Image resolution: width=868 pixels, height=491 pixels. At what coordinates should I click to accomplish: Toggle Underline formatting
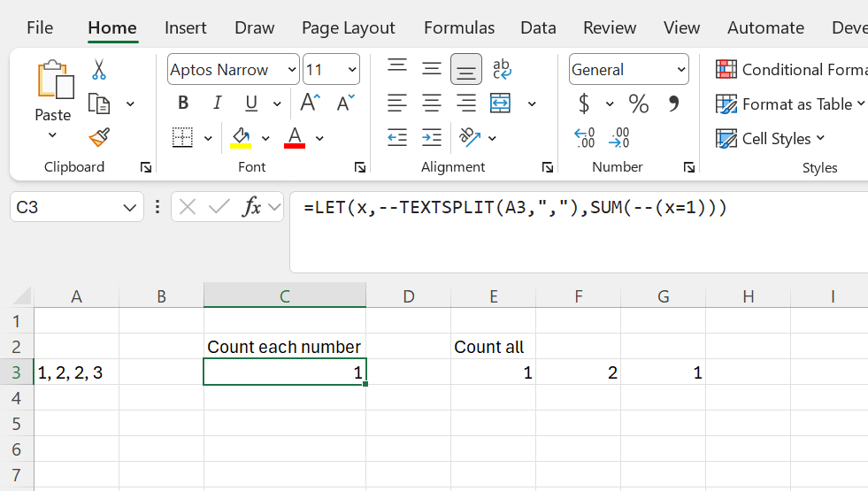tap(250, 103)
